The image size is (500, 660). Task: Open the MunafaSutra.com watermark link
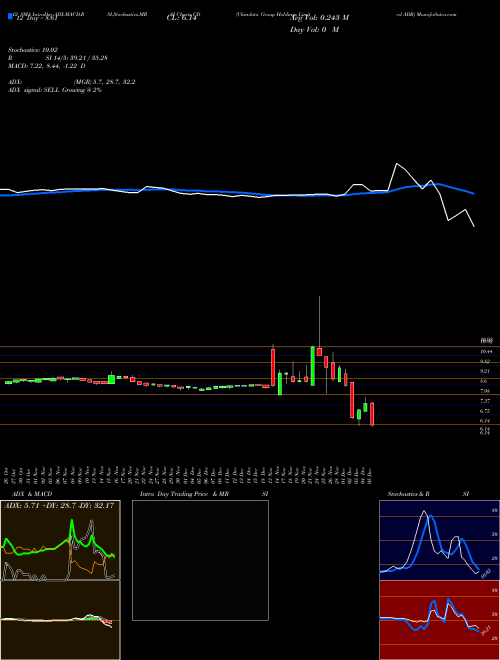436,14
